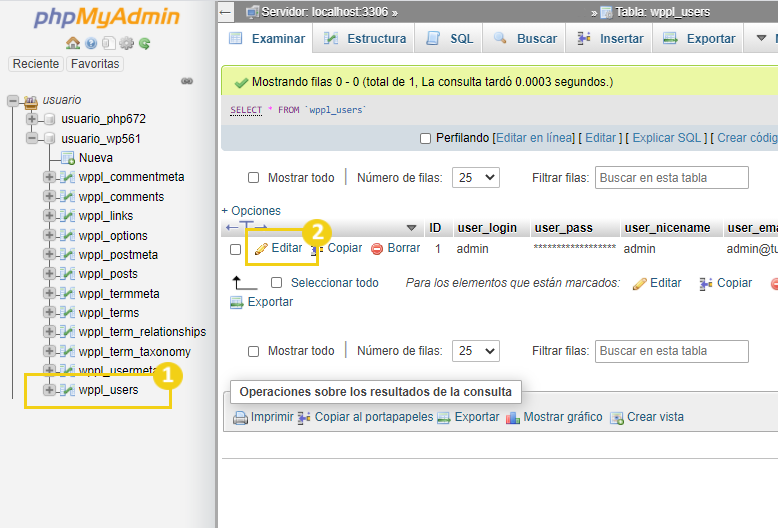This screenshot has height=528, width=778.
Task: Expand the wppl_term_taxonomy tree node
Action: 49,351
